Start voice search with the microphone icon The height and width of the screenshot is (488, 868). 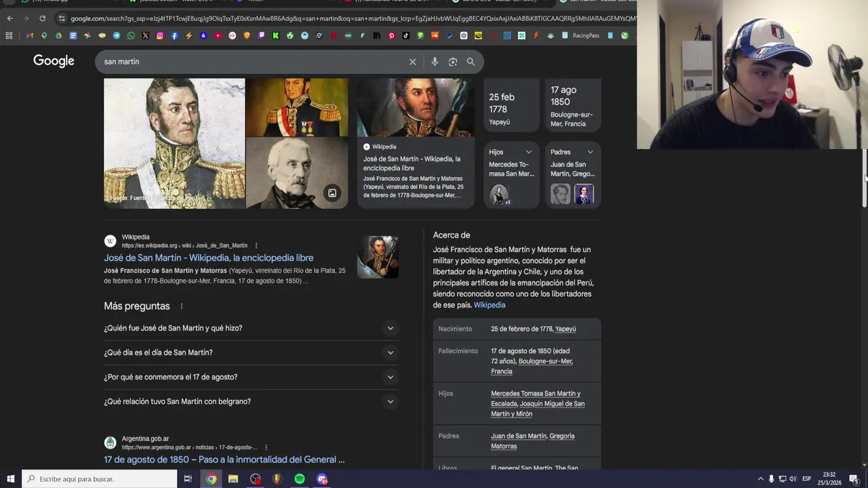(x=435, y=62)
